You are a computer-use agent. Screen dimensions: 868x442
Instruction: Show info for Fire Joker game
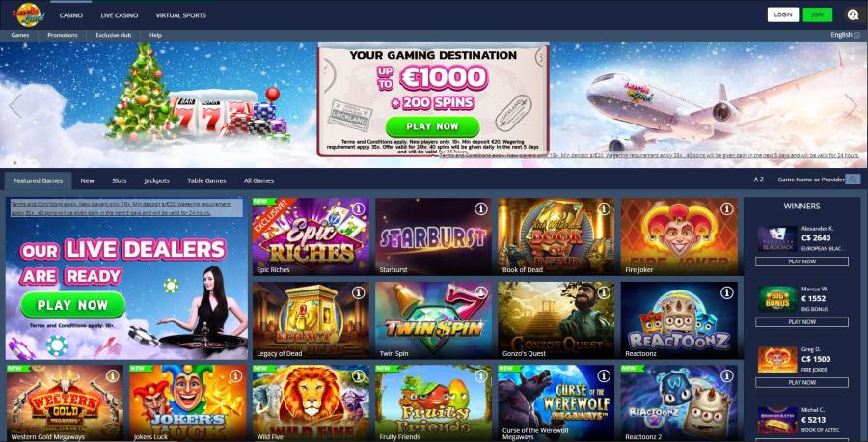coord(726,208)
